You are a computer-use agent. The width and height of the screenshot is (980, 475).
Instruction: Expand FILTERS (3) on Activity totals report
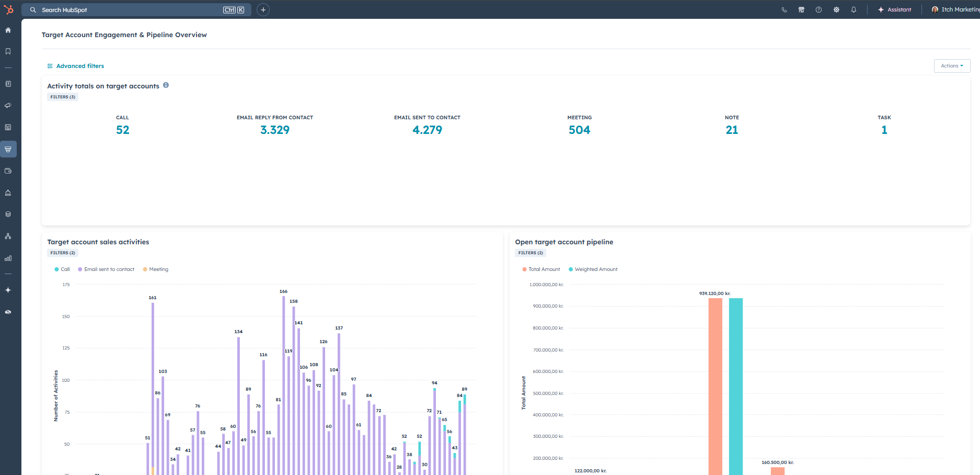click(x=62, y=96)
